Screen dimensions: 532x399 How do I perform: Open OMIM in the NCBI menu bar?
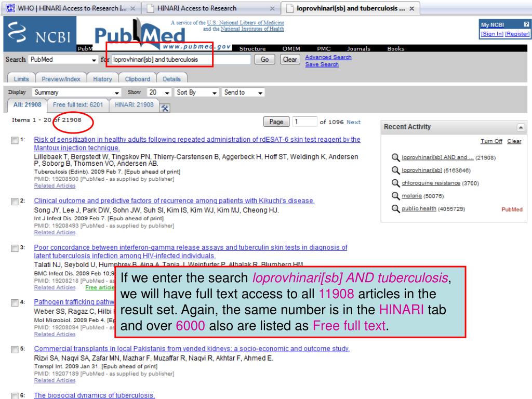coord(291,48)
